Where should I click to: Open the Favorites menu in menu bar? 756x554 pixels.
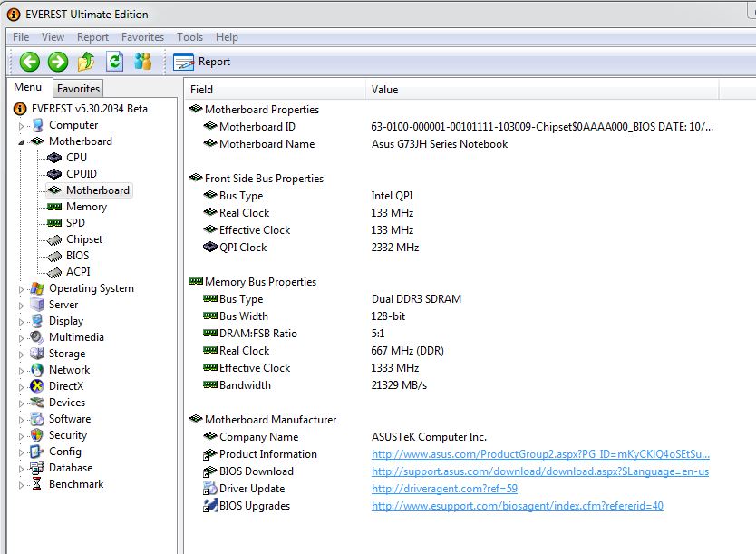coord(142,37)
